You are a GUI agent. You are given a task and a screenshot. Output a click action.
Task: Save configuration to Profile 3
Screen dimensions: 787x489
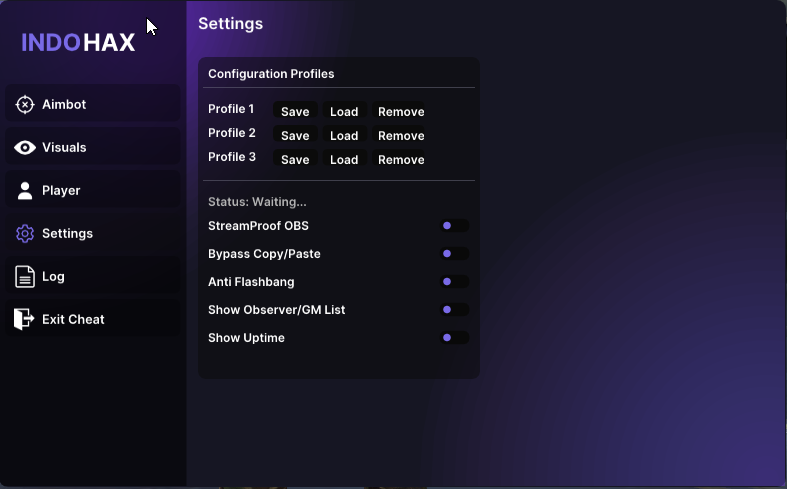pos(295,160)
